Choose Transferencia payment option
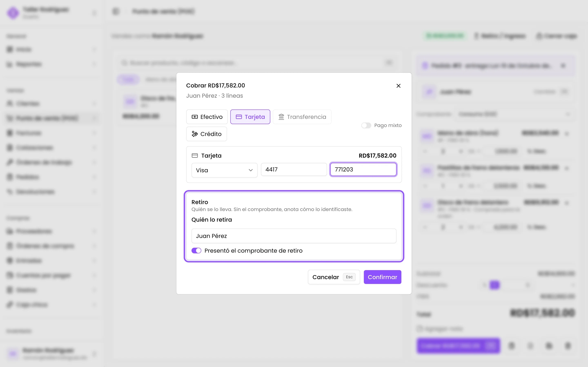The image size is (588, 367). click(302, 117)
